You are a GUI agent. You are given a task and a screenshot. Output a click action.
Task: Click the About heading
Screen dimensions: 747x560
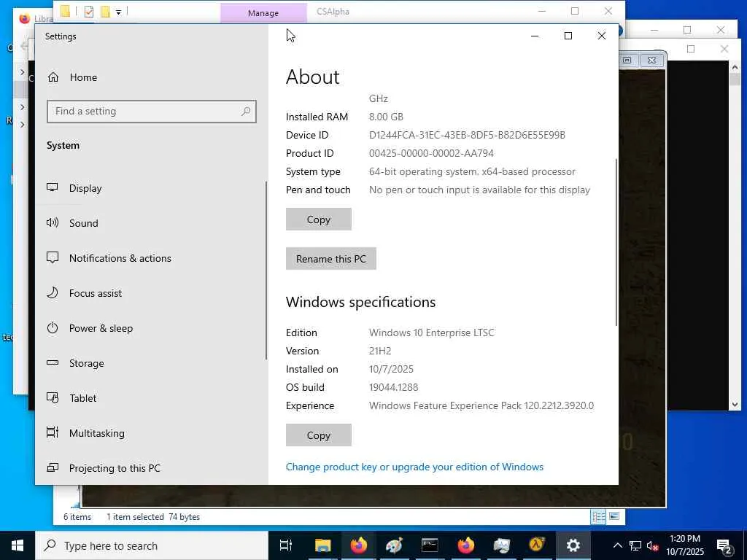coord(312,77)
